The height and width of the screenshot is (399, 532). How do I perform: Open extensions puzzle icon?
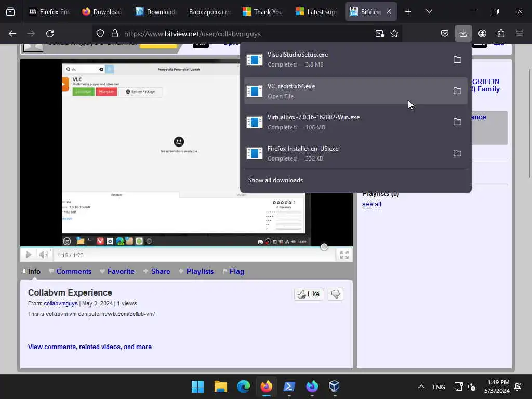point(501,34)
